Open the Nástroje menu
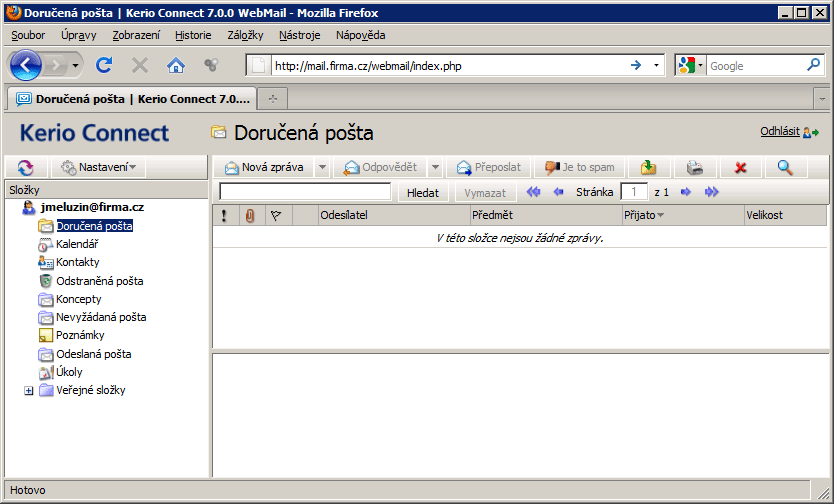Image resolution: width=834 pixels, height=504 pixels. point(299,35)
